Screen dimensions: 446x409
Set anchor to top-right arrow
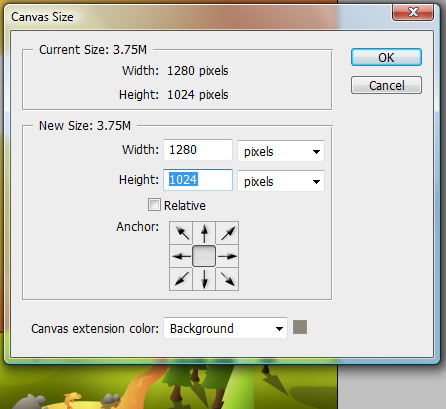227,233
